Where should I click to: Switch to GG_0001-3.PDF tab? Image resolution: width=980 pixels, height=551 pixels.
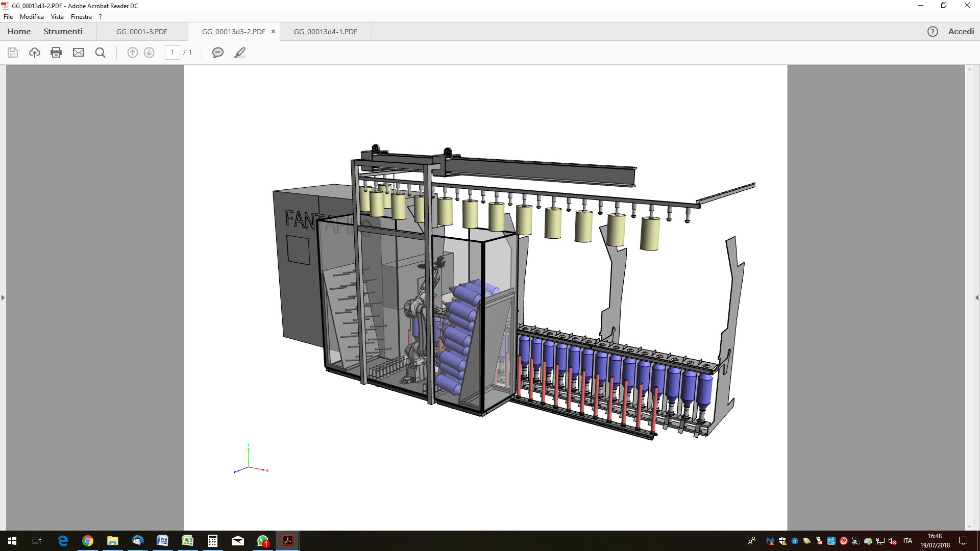142,32
